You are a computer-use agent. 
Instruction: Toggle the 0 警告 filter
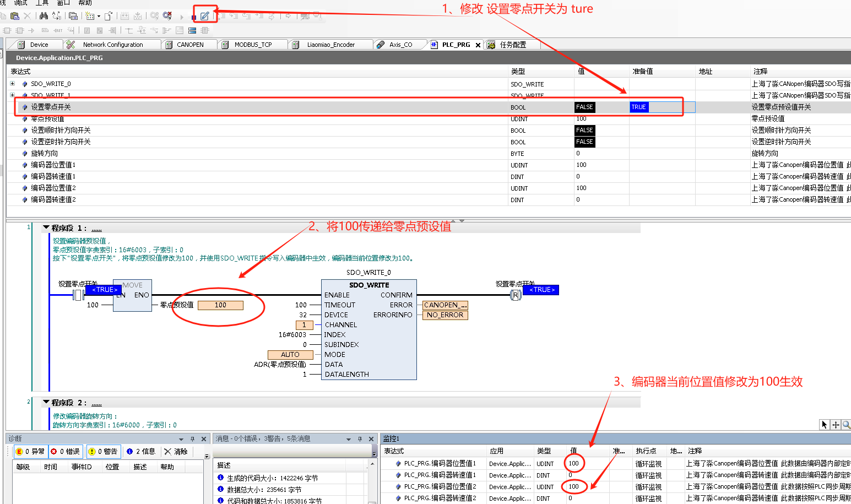click(x=103, y=451)
